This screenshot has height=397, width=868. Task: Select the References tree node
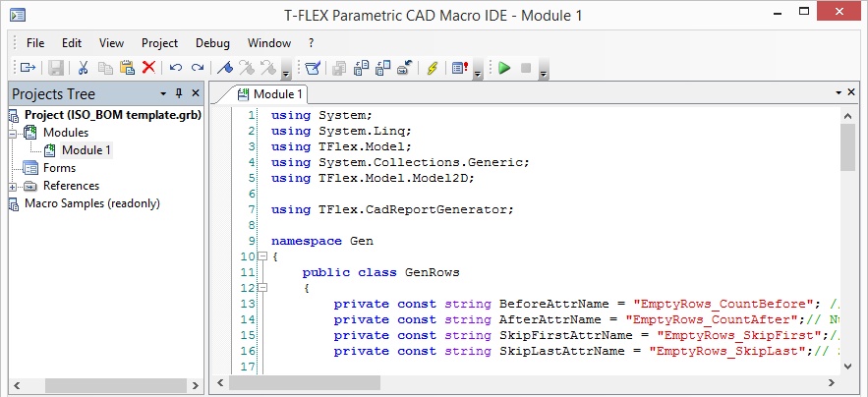point(72,186)
